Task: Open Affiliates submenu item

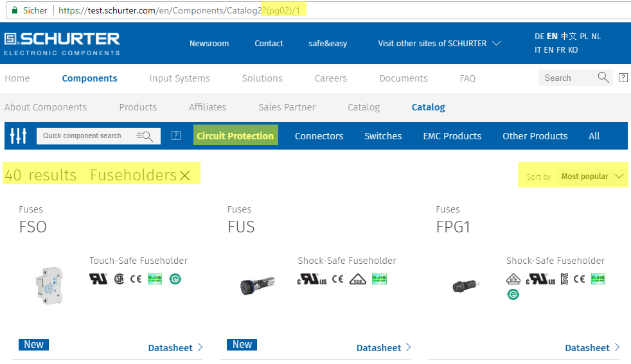Action: coord(208,107)
